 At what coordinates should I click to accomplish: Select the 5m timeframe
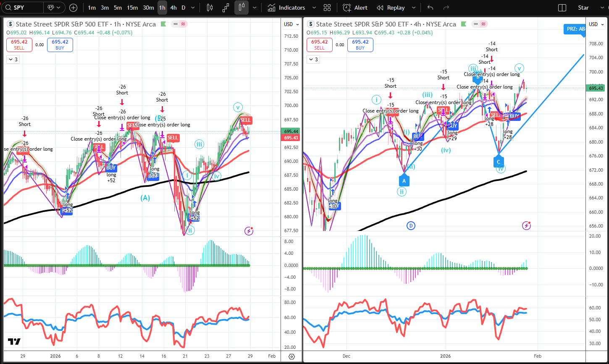point(118,8)
